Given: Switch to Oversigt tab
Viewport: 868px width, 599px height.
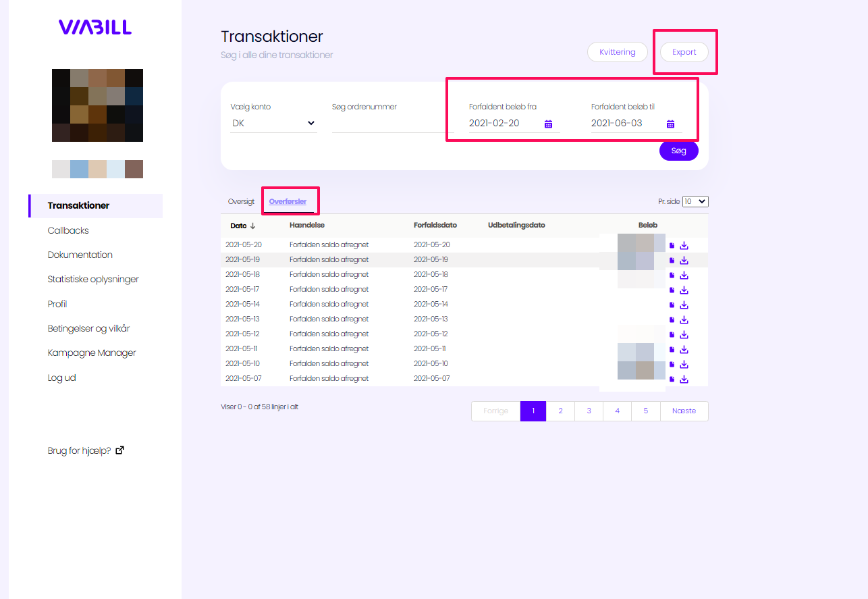Looking at the screenshot, I should coord(241,201).
